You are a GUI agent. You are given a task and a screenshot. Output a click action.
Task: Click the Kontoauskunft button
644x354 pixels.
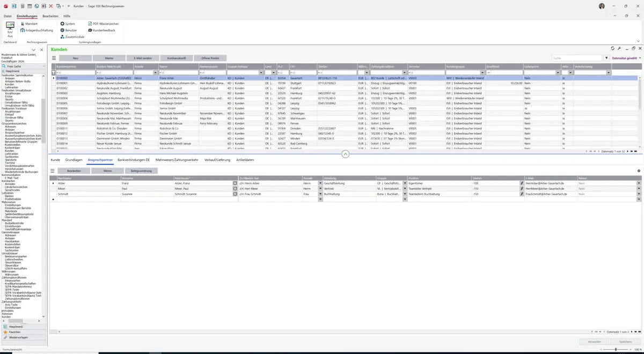click(177, 58)
